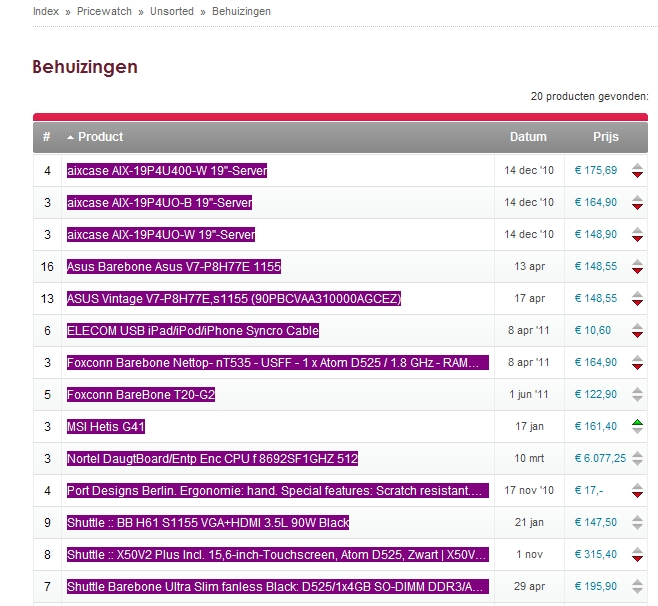Click price trend icon for Shuttle Barebone Ultra Slim row

tap(637, 586)
